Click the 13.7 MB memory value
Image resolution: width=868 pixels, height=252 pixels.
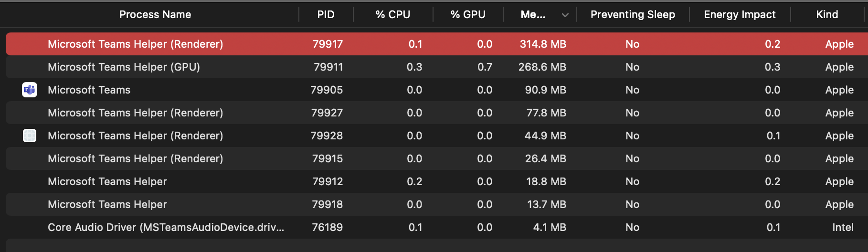[547, 204]
